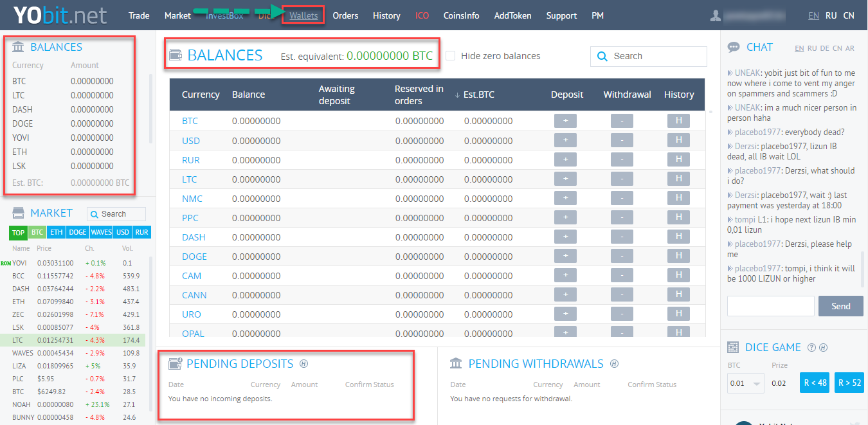Select EN site language in header
The image size is (868, 425).
813,15
